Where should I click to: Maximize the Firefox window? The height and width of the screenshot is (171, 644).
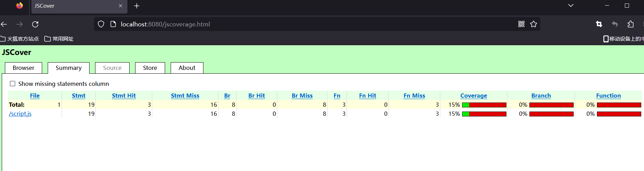click(x=627, y=6)
